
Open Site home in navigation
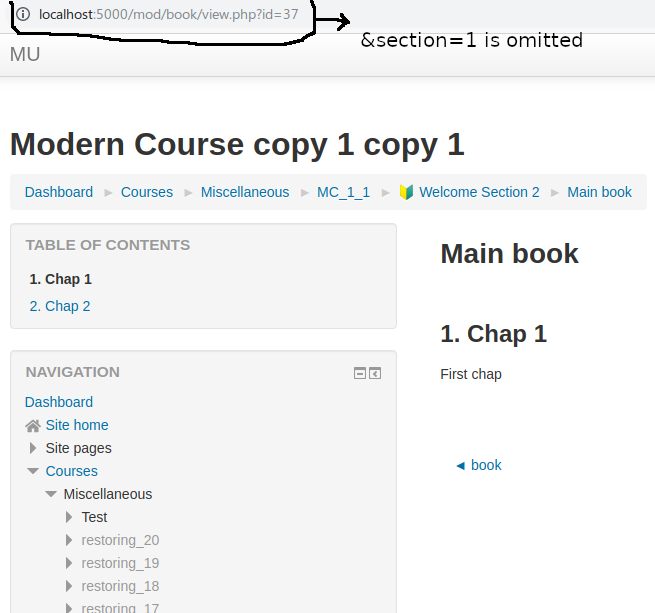pyautogui.click(x=77, y=425)
